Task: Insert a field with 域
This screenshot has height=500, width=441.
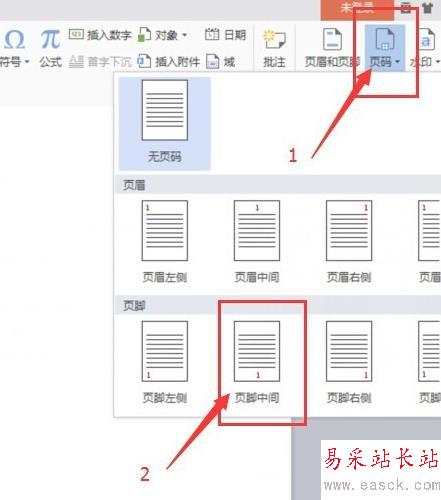Action: point(220,62)
